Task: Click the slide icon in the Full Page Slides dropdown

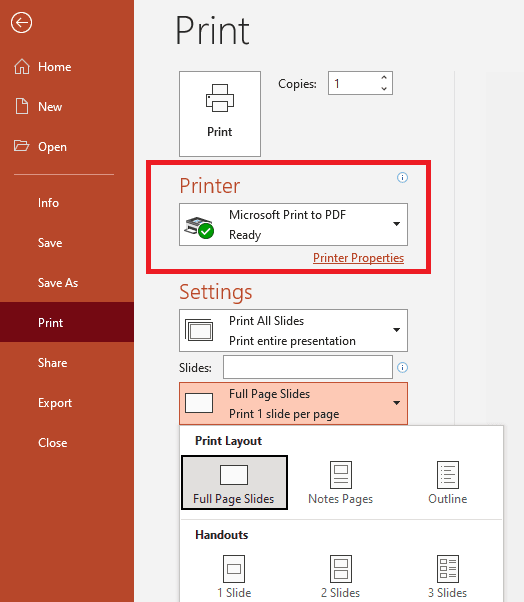Action: (199, 403)
